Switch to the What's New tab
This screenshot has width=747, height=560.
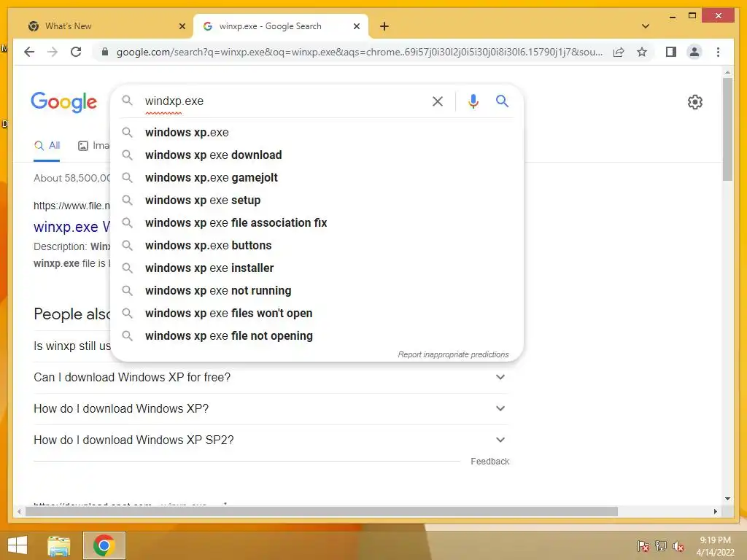point(107,26)
